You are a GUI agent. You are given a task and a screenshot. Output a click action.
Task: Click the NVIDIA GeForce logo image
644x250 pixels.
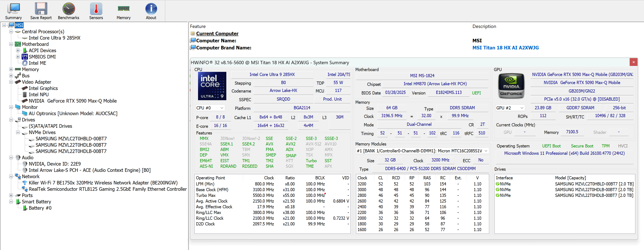pos(511,86)
